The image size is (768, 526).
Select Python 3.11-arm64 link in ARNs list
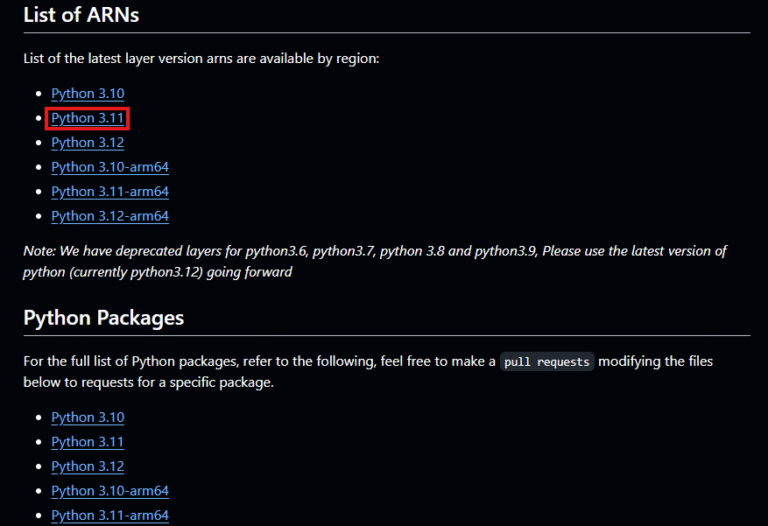pos(110,191)
